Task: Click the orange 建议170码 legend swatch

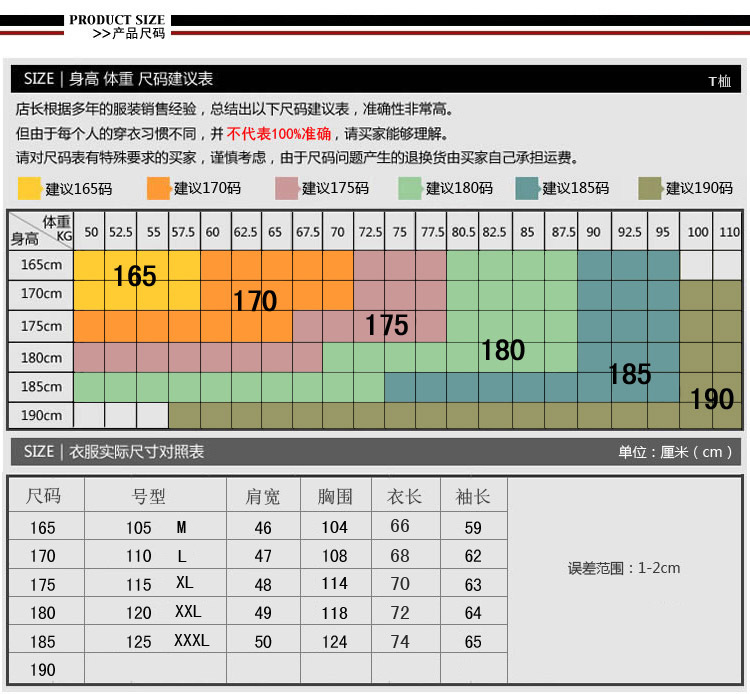Action: tap(159, 188)
